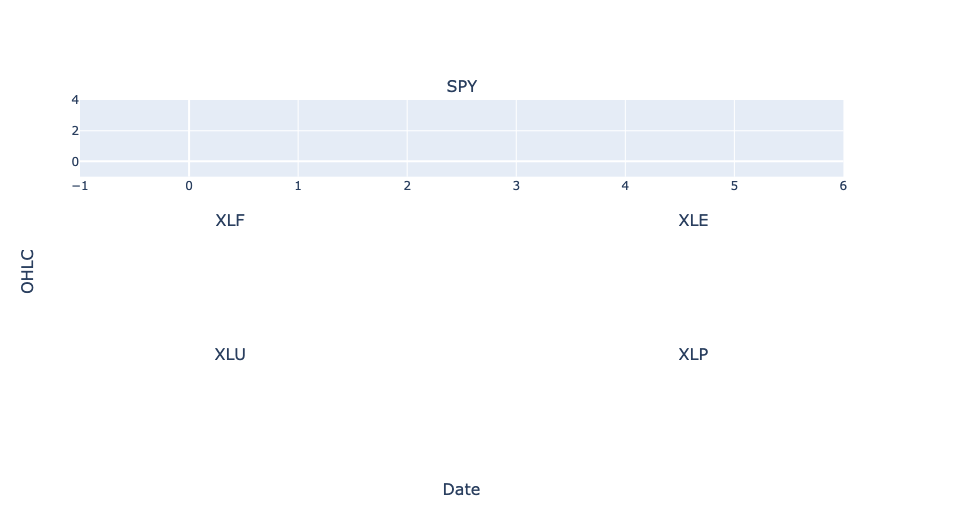Select the XLE subplot title
Viewport: 971px width, 525px height.
[x=693, y=220]
